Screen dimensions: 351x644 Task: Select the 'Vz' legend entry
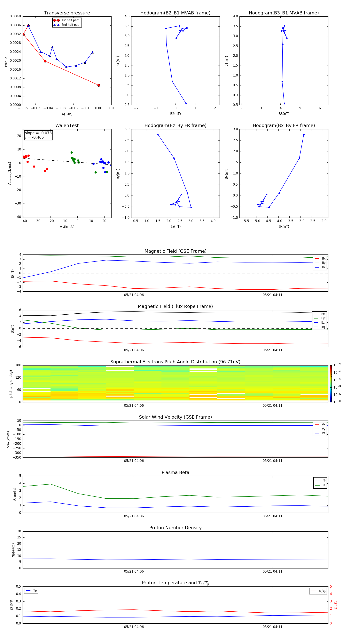[320, 433]
